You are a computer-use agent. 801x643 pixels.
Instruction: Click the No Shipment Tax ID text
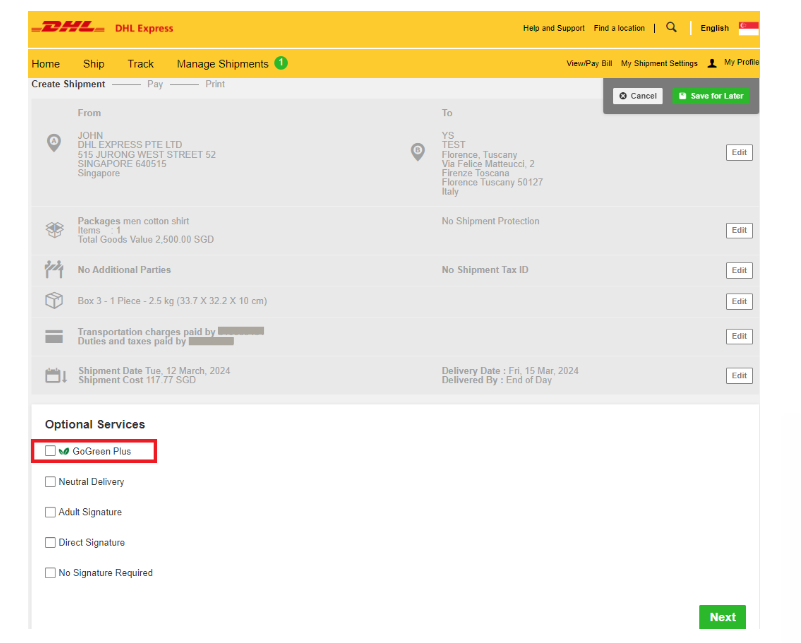pyautogui.click(x=485, y=270)
